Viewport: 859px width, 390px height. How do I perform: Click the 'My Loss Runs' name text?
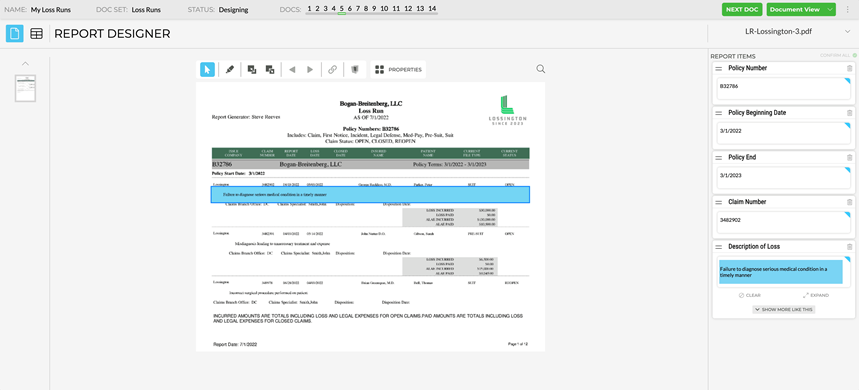click(x=50, y=9)
